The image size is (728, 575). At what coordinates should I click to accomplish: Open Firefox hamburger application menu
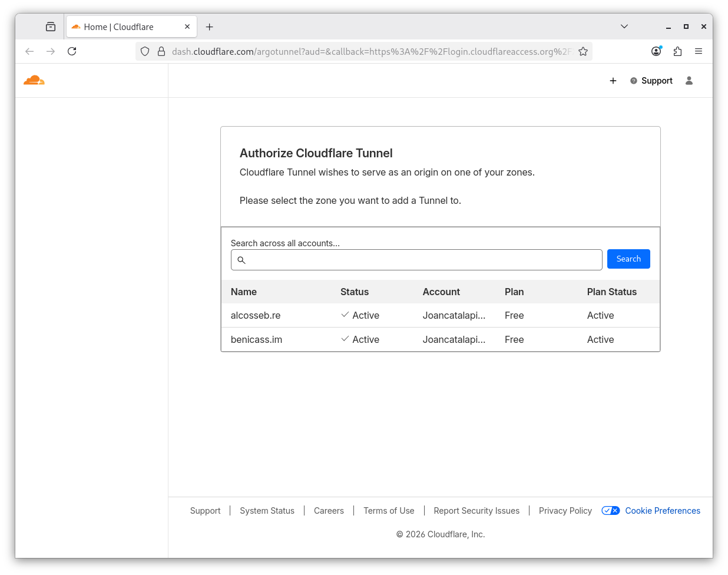point(699,51)
